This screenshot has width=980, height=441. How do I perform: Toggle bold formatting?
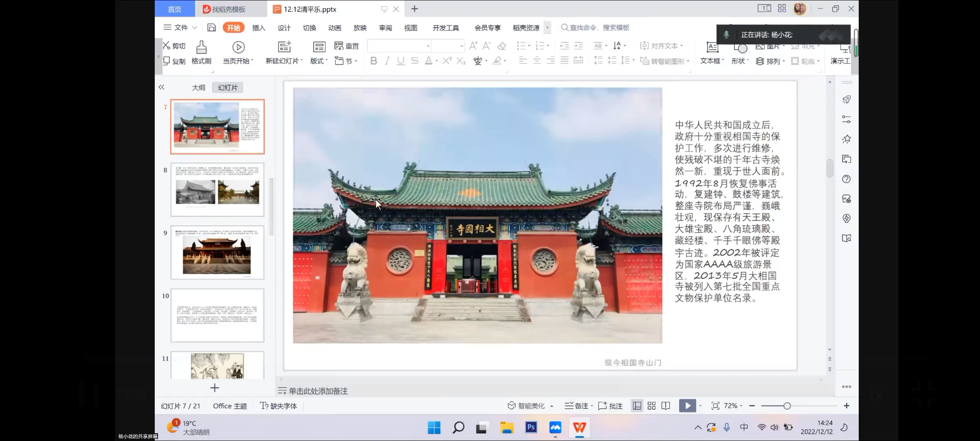(x=373, y=61)
